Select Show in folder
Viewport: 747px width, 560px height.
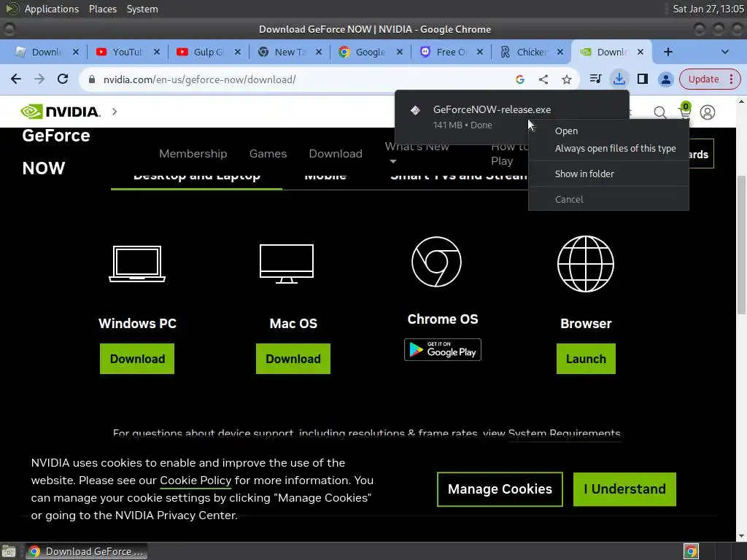click(x=608, y=174)
